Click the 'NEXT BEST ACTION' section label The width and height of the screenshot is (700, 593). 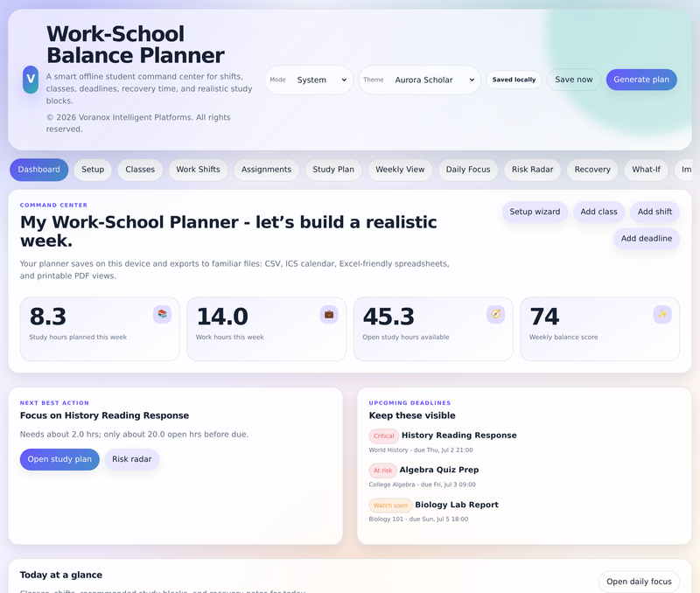tap(54, 403)
